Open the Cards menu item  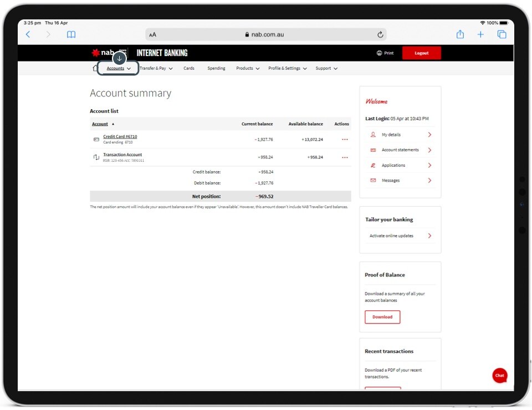click(189, 69)
